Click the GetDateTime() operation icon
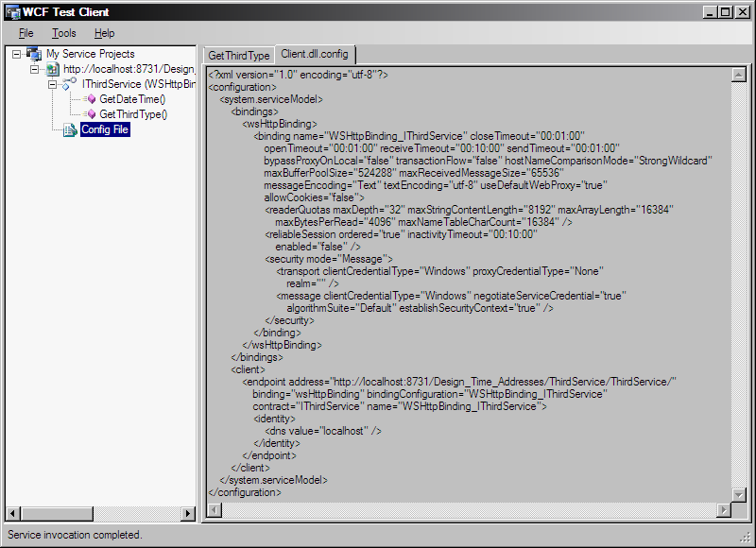Image resolution: width=756 pixels, height=548 pixels. click(90, 99)
